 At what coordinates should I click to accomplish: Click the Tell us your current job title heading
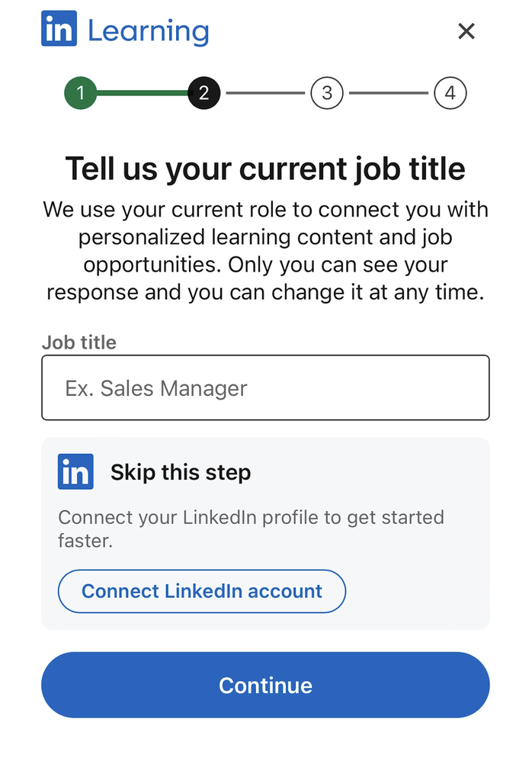point(265,169)
